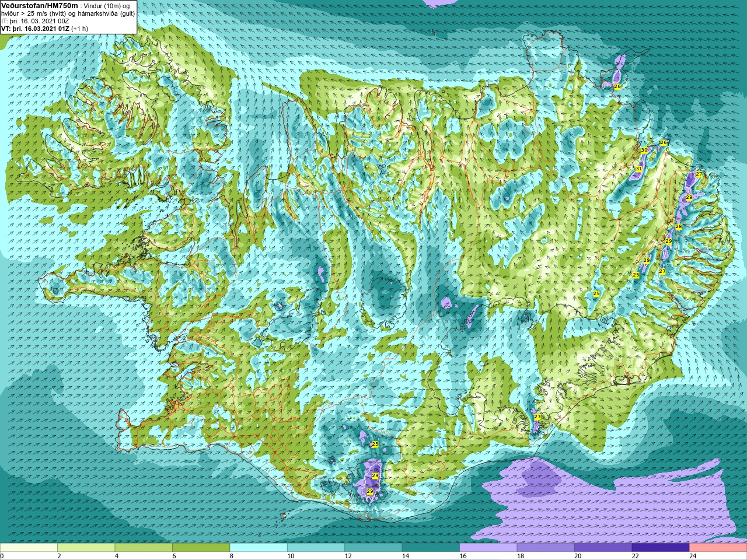The height and width of the screenshot is (560, 747).
Task: Click the "IT: þri. 16. 03. 2021 00Z" line
Action: click(35, 21)
